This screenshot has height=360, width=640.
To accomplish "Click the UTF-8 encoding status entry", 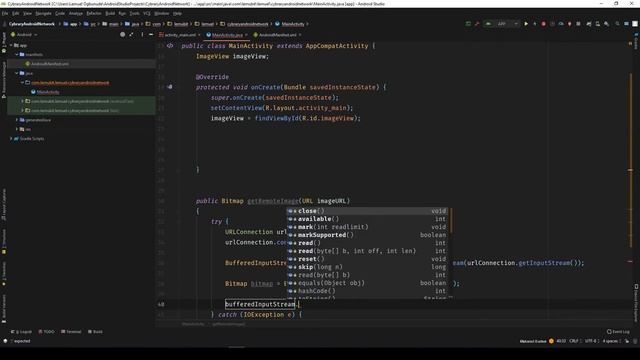I will coord(591,341).
